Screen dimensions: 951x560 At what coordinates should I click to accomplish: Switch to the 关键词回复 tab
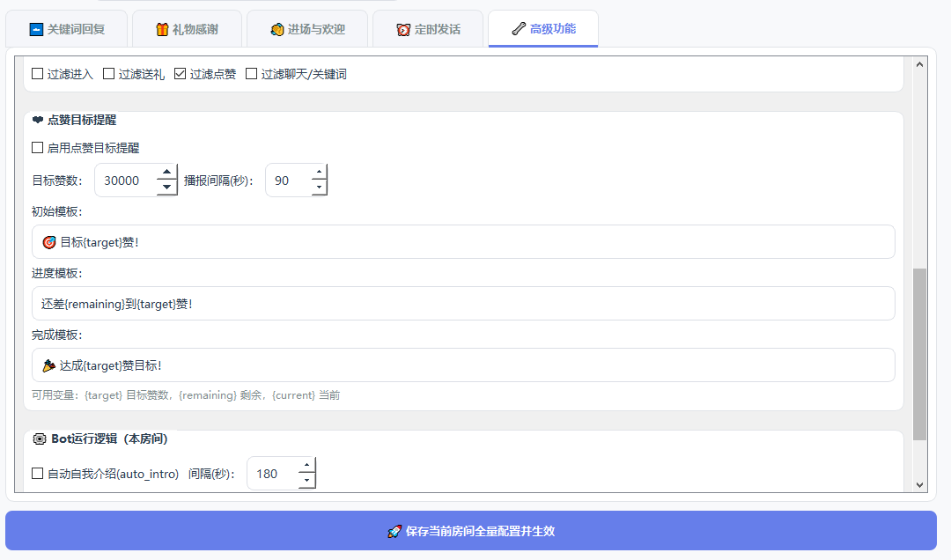(x=67, y=29)
